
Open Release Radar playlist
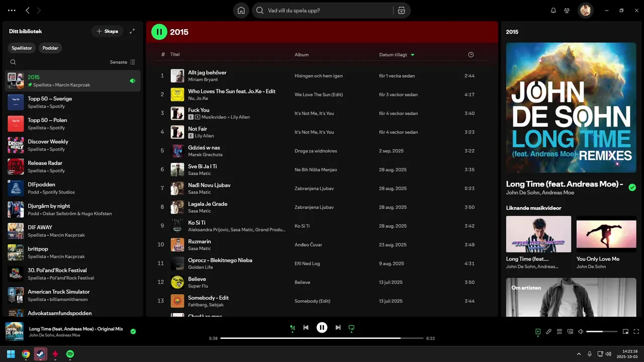pos(73,166)
